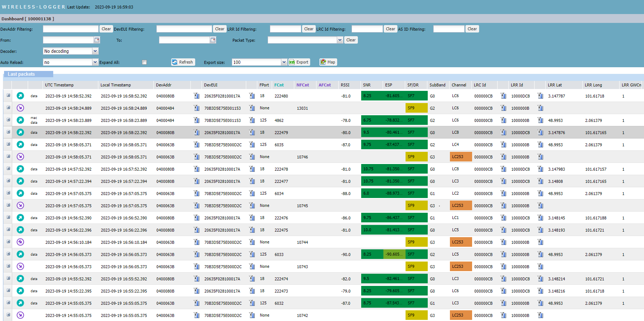The image size is (644, 321).
Task: Click uplink arrow icon of 14:58:52.392 packet
Action: pos(20,96)
